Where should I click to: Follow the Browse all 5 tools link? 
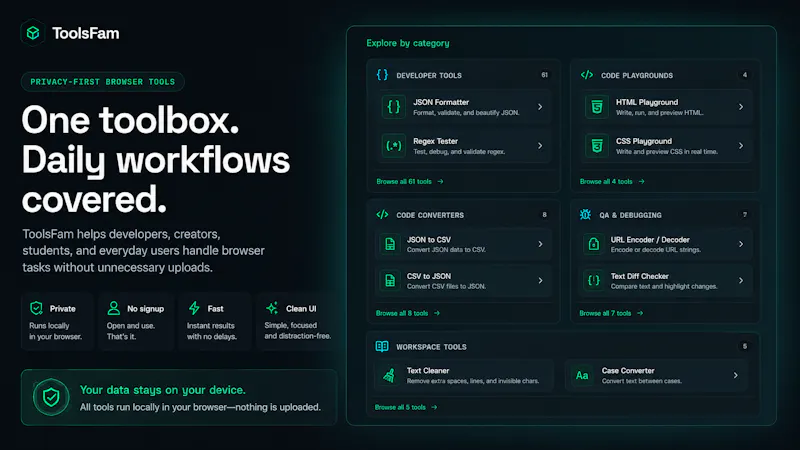pos(406,407)
